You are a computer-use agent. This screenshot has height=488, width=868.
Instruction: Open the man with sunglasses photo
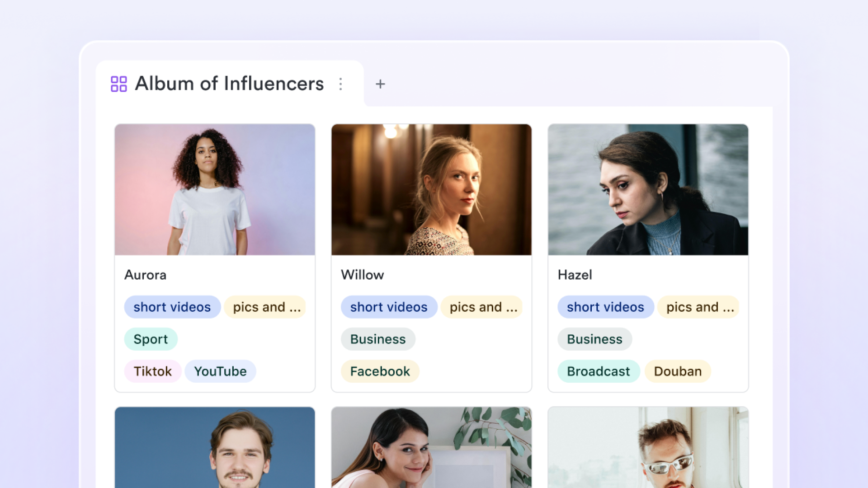(648, 447)
